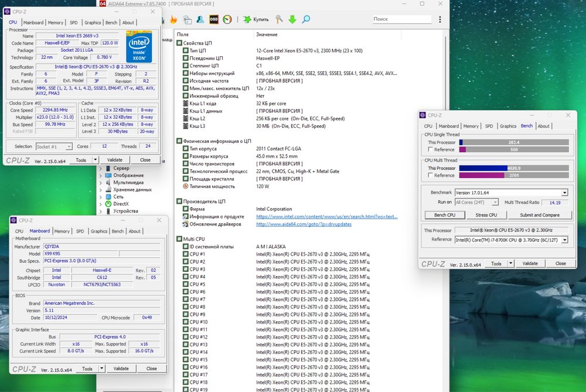Viewport: 586px width, 392px height.
Task: Open the OSD panel icon in AIDA64
Action: [x=214, y=19]
